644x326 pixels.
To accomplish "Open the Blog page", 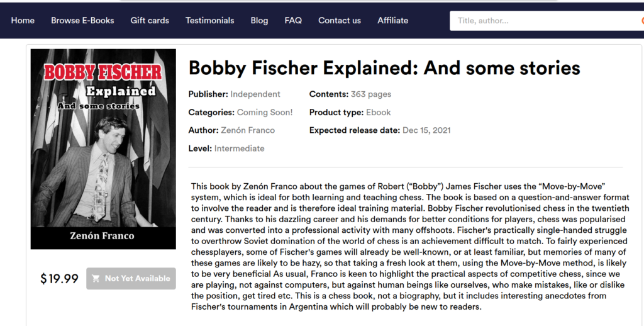I will tap(259, 20).
